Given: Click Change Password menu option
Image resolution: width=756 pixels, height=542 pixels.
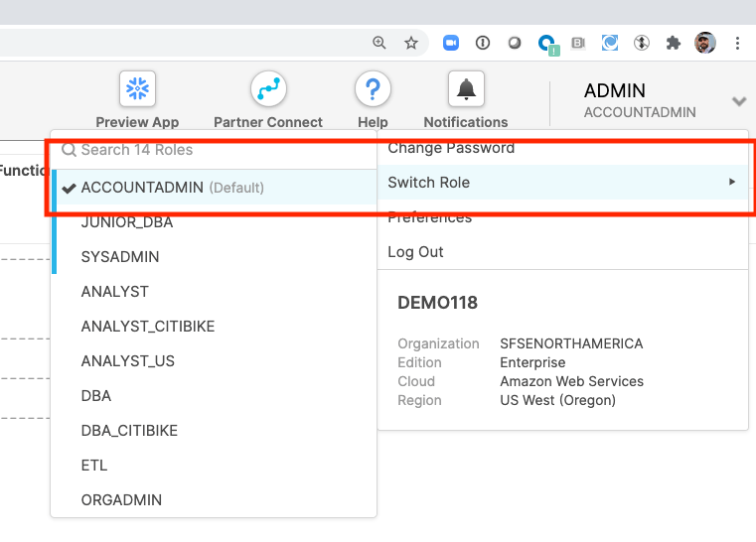Looking at the screenshot, I should coord(451,149).
